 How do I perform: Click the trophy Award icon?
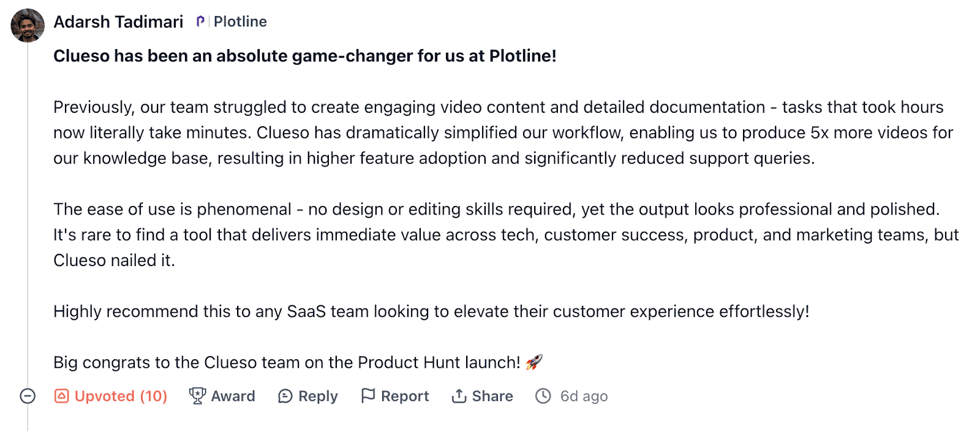[x=197, y=396]
